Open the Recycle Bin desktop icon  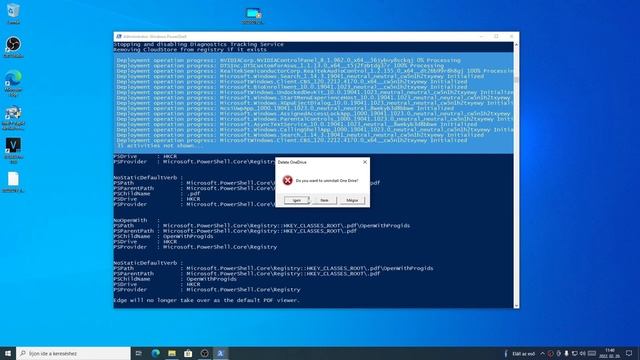[13, 14]
